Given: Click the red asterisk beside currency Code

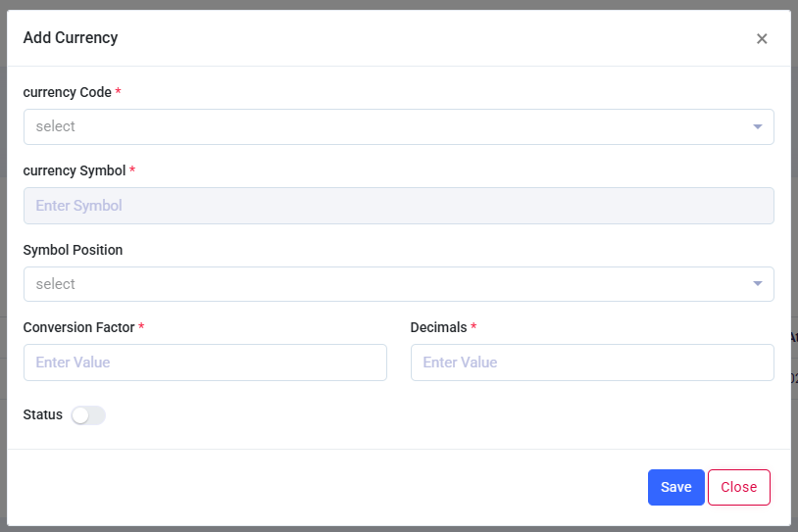Looking at the screenshot, I should [119, 92].
